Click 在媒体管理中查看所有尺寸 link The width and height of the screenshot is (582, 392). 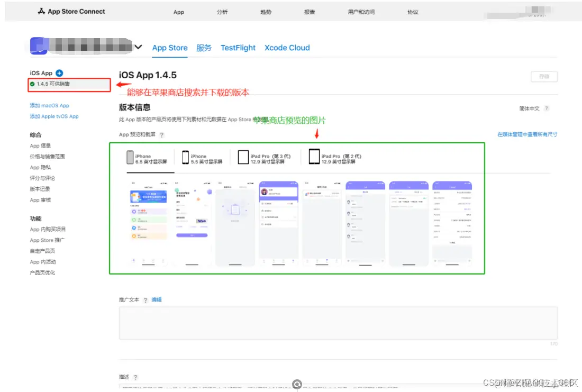click(527, 134)
